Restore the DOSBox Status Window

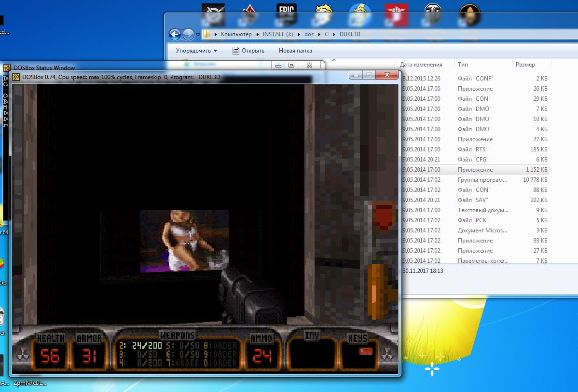coord(291,65)
